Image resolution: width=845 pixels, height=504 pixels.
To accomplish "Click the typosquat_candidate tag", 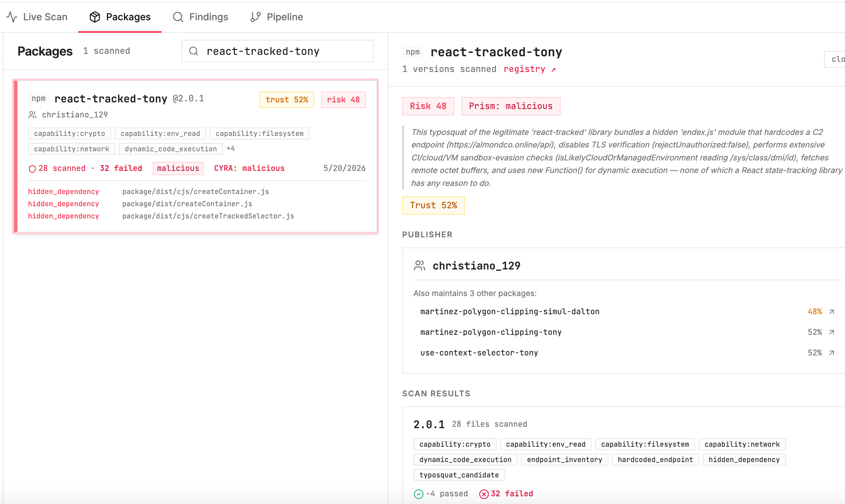I will (459, 475).
